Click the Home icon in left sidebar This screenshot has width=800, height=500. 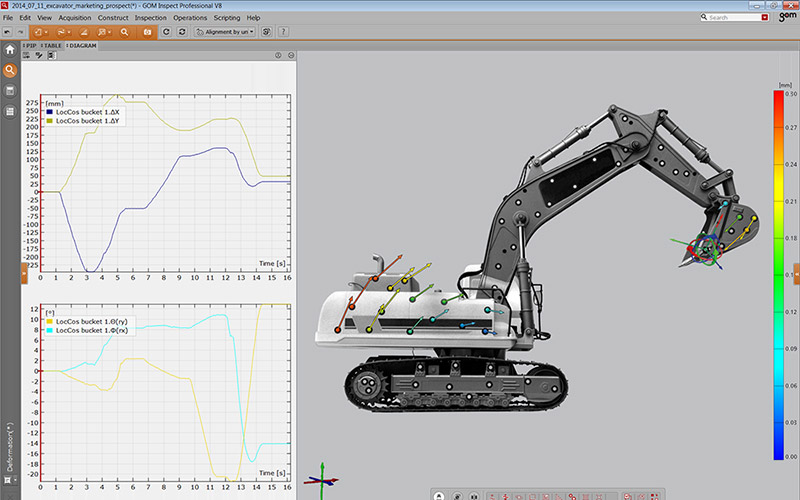click(x=10, y=49)
